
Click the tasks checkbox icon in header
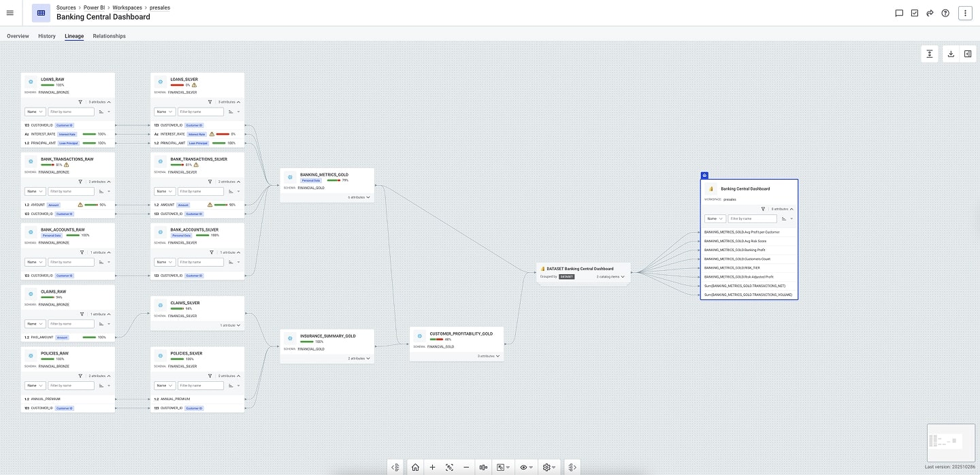coord(915,13)
